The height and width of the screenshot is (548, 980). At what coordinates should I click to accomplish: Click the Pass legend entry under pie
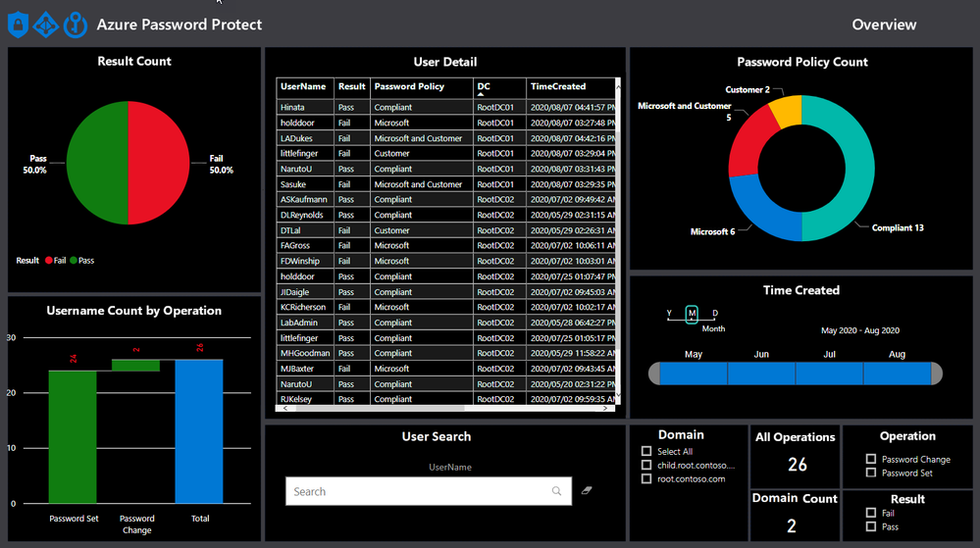(x=81, y=261)
